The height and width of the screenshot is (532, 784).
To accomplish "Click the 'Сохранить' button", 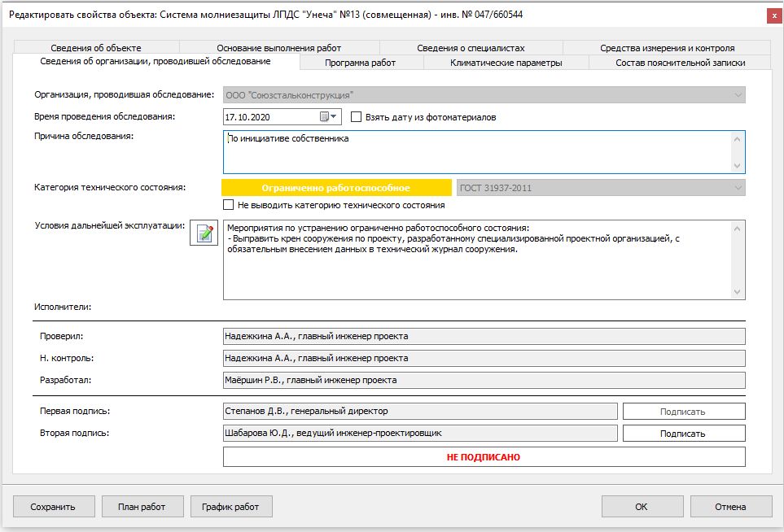I will pos(54,507).
